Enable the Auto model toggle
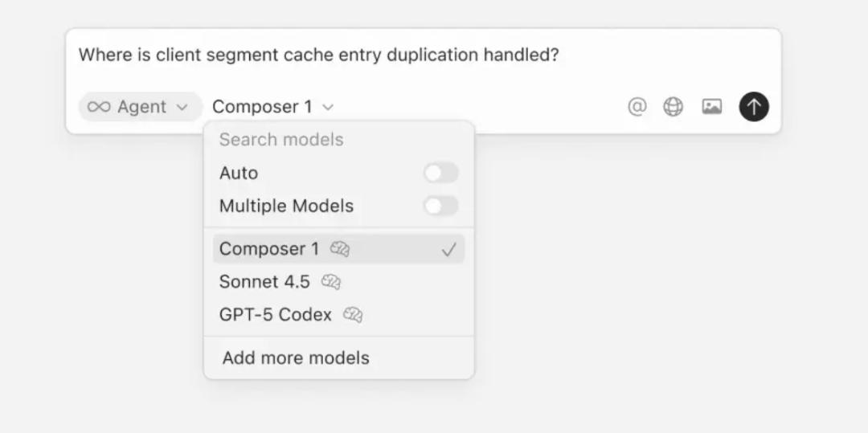 coord(440,173)
